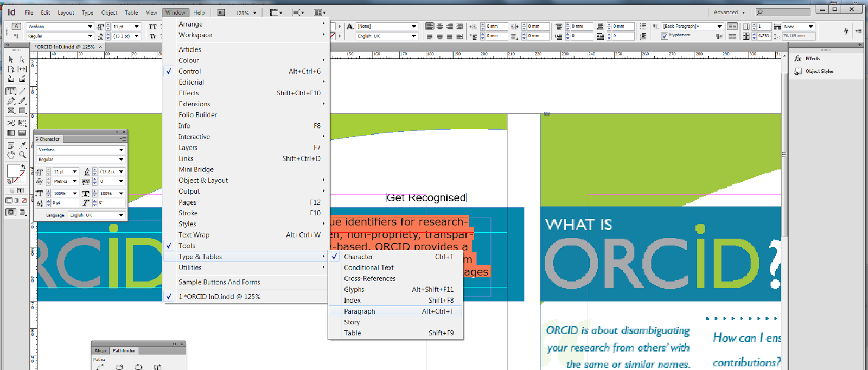
Task: Select the Type tool in Tools panel
Action: 11,91
